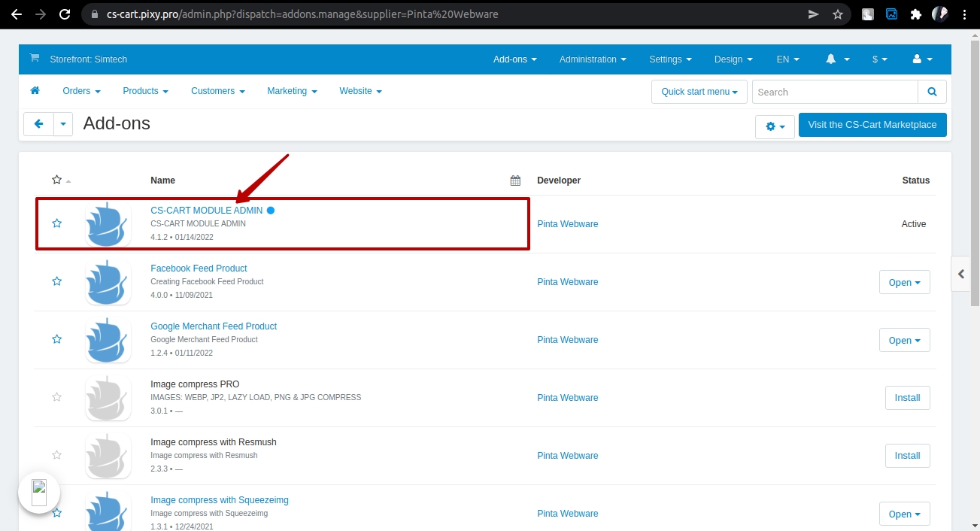The height and width of the screenshot is (531, 980).
Task: Expand the Open dropdown for Facebook Feed Product
Action: (904, 283)
